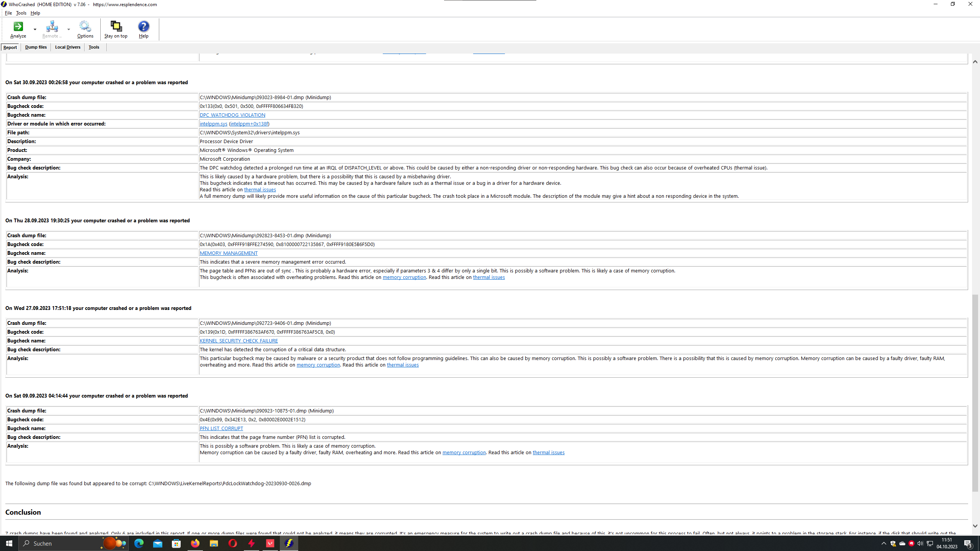980x551 pixels.
Task: Open the Options gear icon
Action: [85, 27]
